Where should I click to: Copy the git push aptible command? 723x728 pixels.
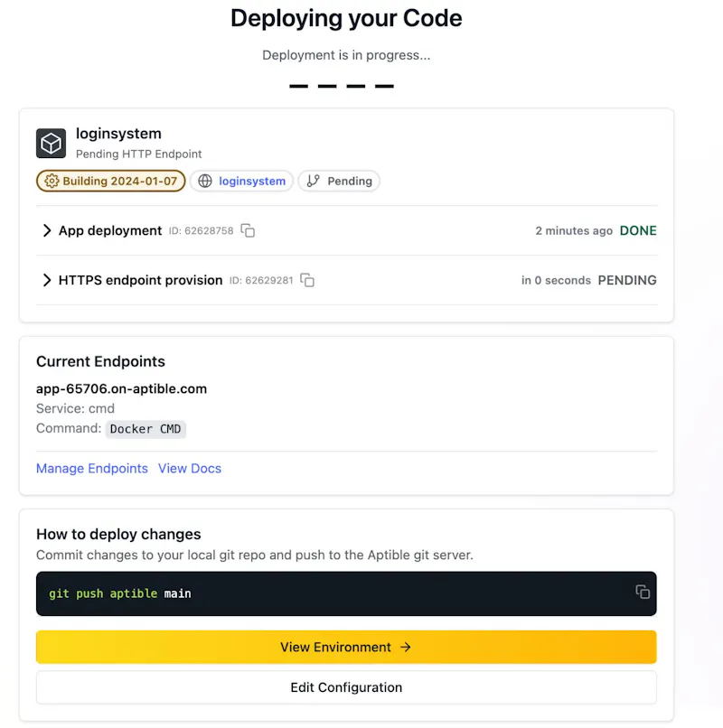(x=643, y=592)
